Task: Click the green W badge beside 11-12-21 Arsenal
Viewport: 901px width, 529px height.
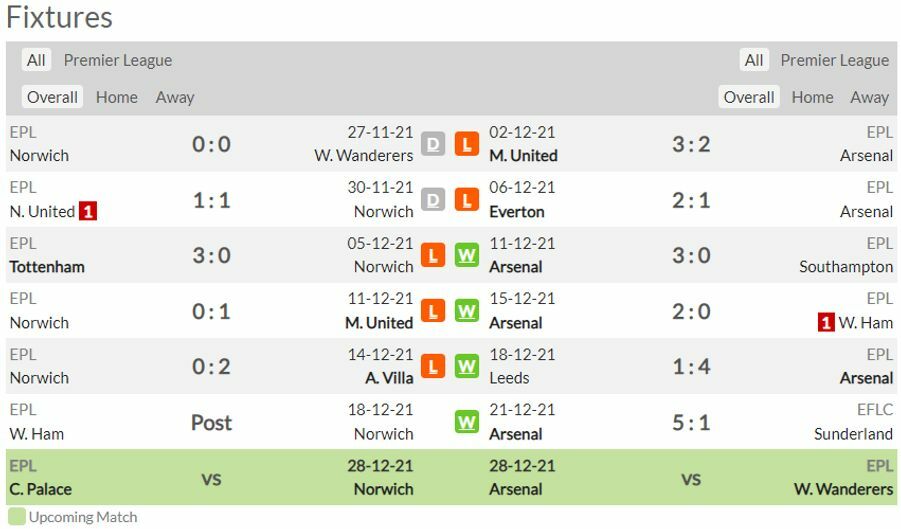Action: (466, 255)
